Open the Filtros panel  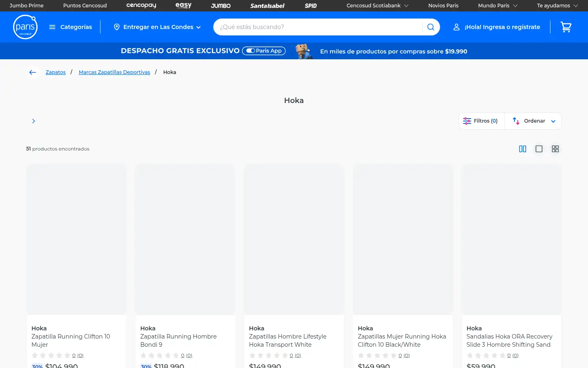[x=481, y=121]
